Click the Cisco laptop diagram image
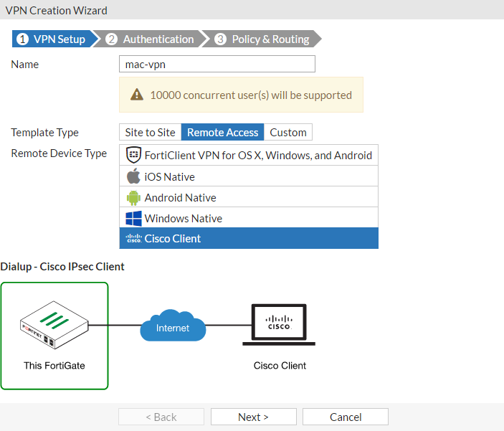This screenshot has height=431, width=504. tap(279, 325)
